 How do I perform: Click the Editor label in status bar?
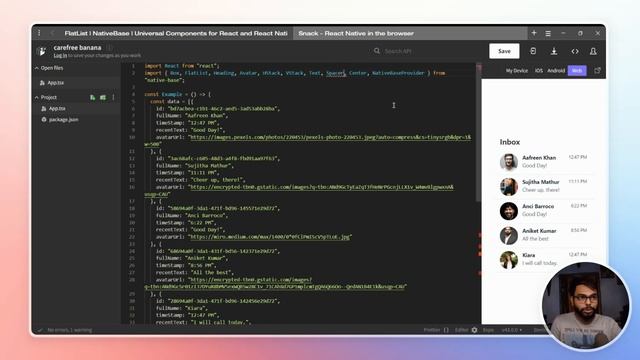tap(462, 330)
